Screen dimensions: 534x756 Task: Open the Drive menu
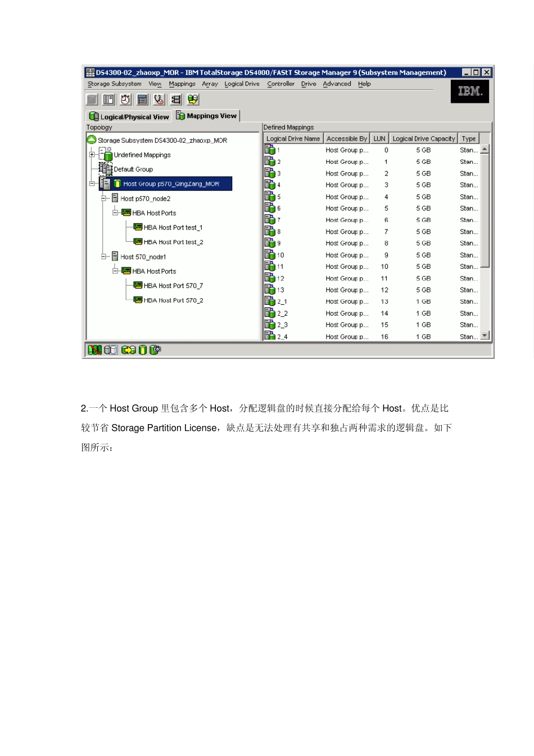click(309, 84)
